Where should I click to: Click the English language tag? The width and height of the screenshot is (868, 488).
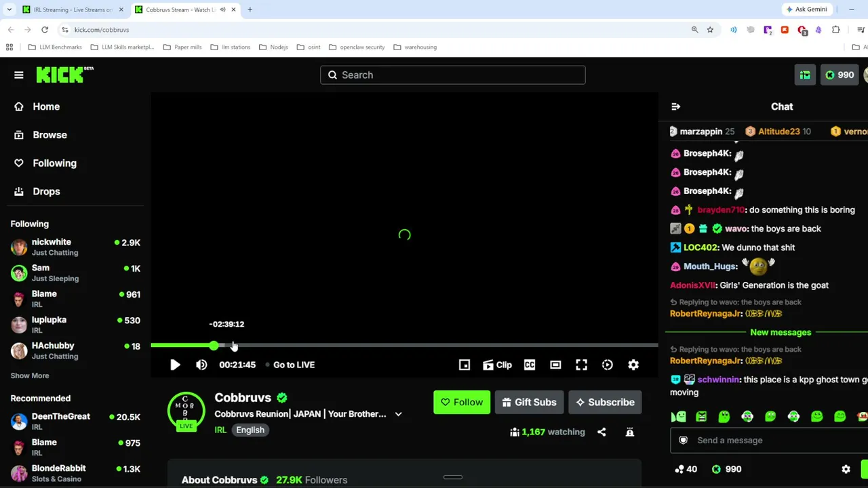click(250, 430)
